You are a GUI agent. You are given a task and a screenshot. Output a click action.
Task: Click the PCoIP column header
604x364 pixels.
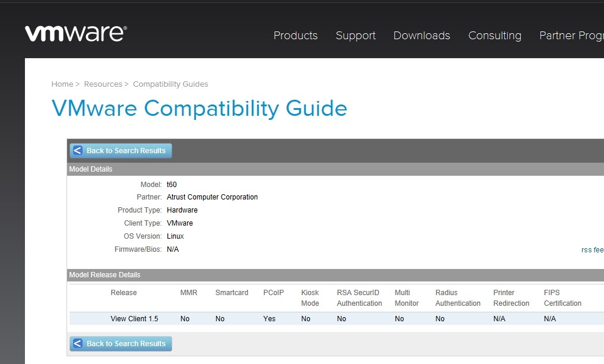(274, 292)
